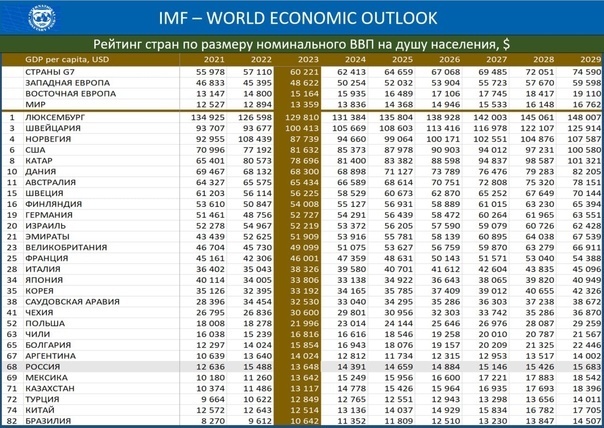Click the 'ГЕРМАНИЯ' country name
604x428 pixels.
click(x=49, y=215)
